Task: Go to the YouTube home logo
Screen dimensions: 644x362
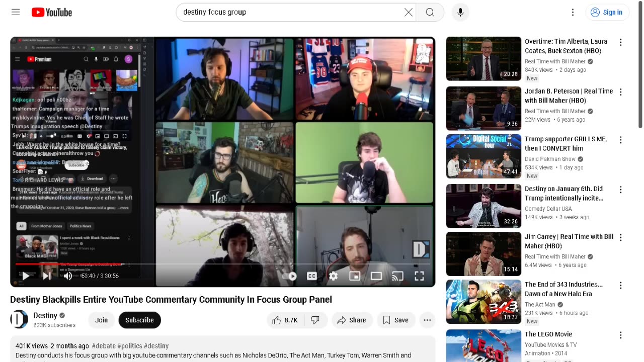Action: [52, 12]
